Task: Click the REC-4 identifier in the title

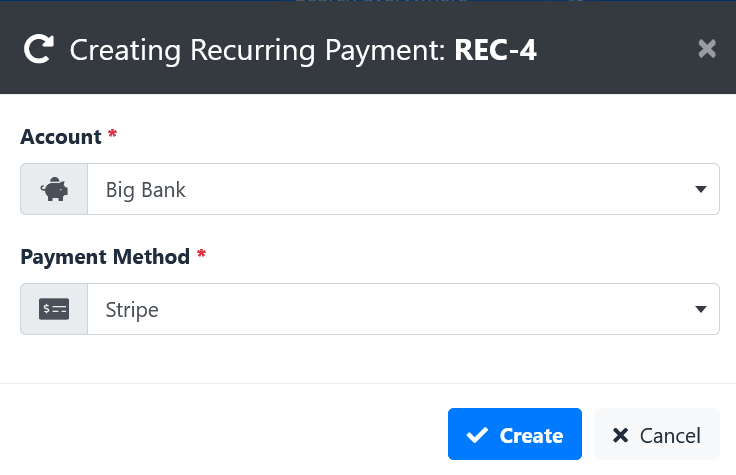Action: pos(495,50)
